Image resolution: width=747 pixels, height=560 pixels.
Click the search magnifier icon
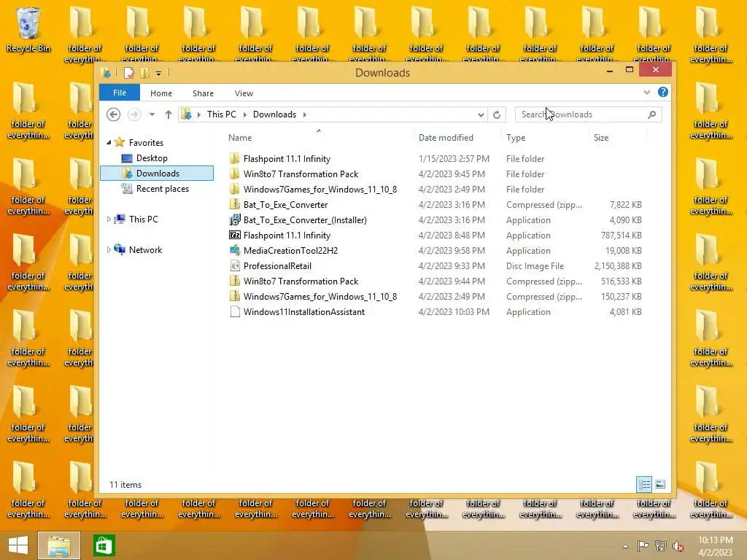click(x=651, y=114)
